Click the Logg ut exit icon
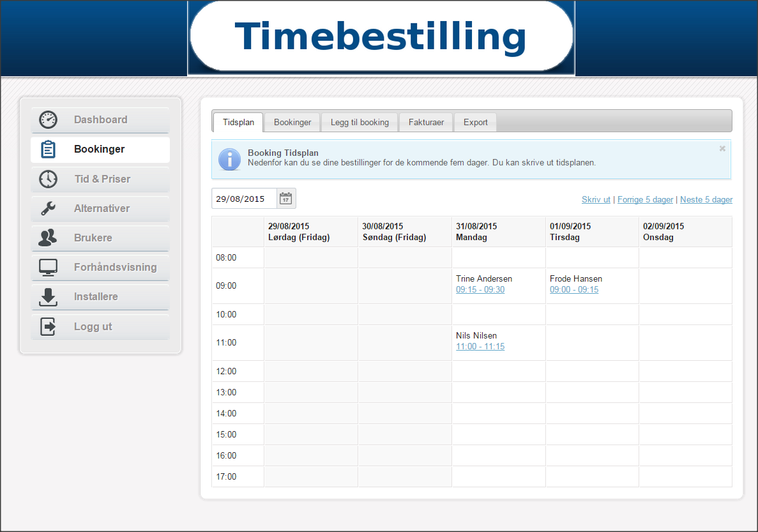Viewport: 758px width, 532px height. tap(49, 327)
